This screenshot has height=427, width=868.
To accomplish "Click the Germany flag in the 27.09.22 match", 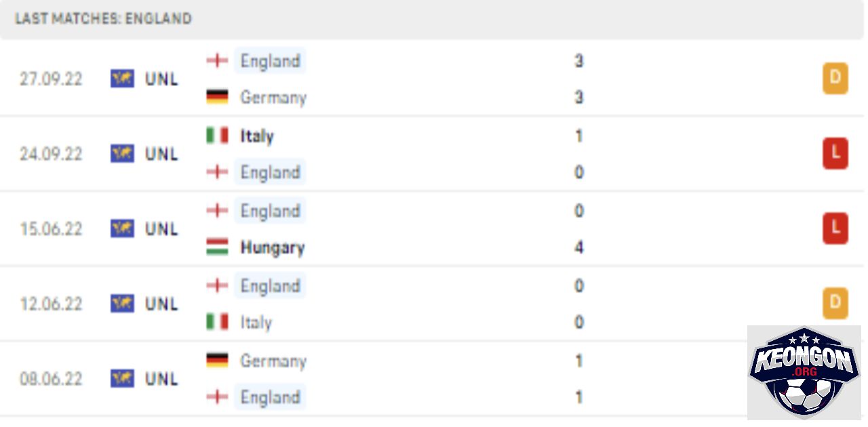I will coord(217,97).
